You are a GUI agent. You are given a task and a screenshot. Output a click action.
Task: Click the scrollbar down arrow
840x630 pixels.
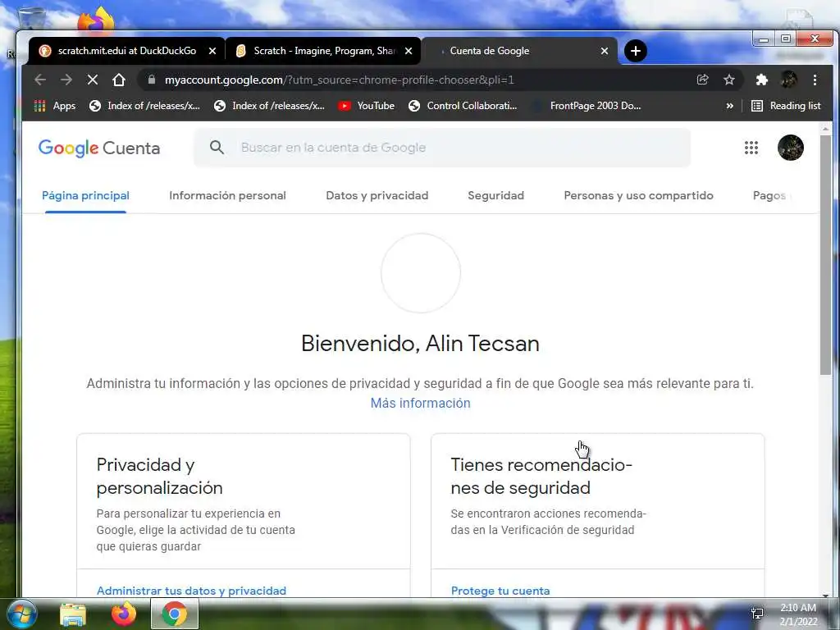coord(825,594)
